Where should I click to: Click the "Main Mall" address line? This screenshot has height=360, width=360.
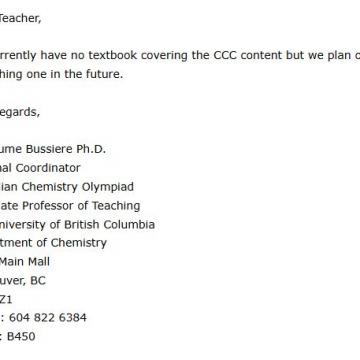(25, 262)
